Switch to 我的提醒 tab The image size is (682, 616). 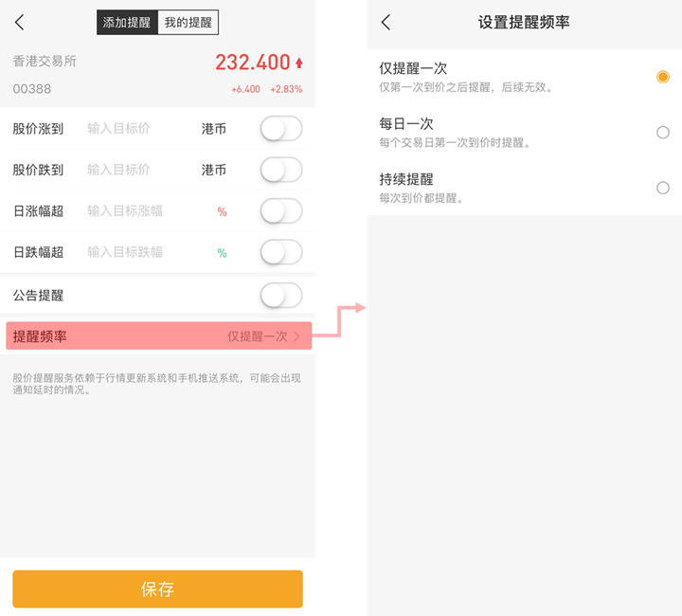[188, 22]
